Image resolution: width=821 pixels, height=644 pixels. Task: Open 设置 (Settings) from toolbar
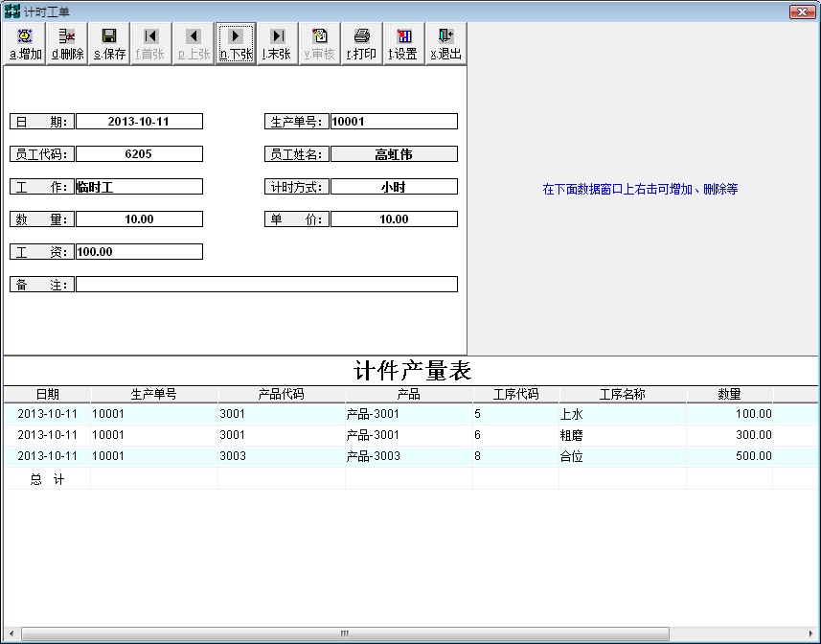403,44
